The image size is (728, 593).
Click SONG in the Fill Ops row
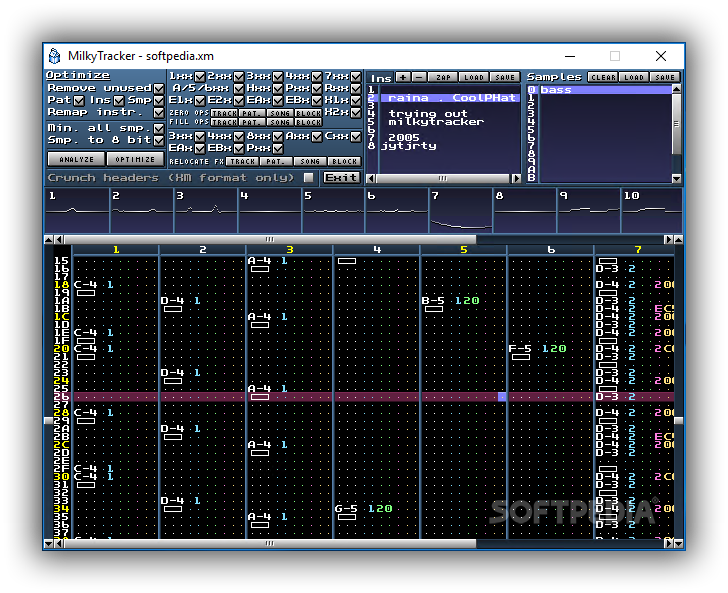coord(280,122)
